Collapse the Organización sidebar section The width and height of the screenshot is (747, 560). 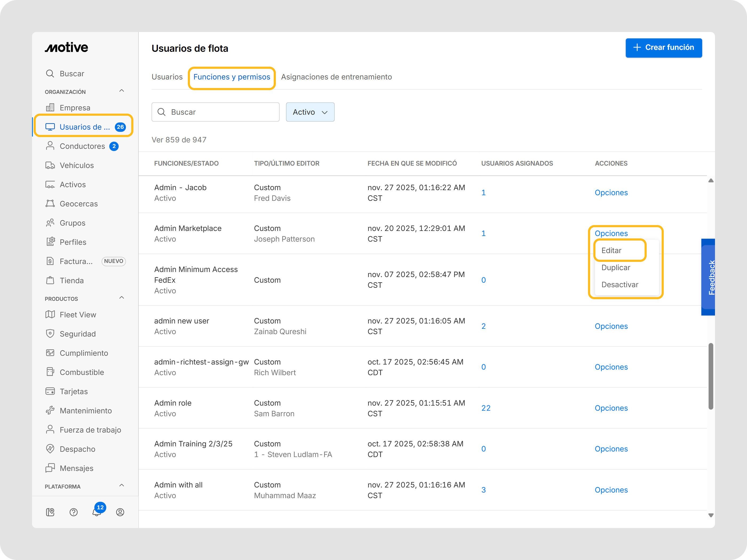click(122, 91)
